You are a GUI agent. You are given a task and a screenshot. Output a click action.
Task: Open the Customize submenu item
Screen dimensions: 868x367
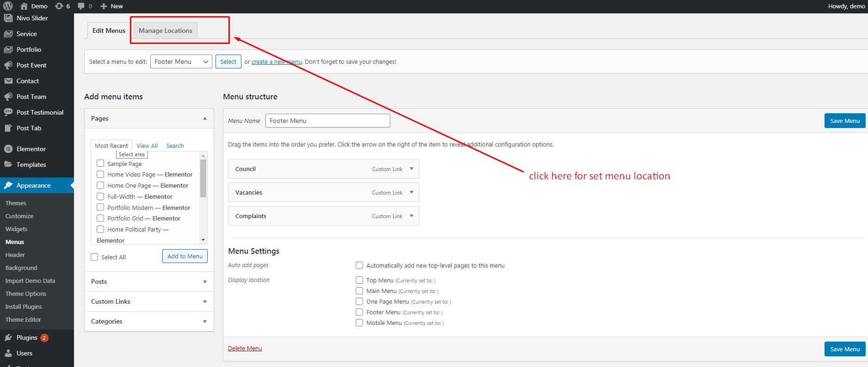coord(19,216)
